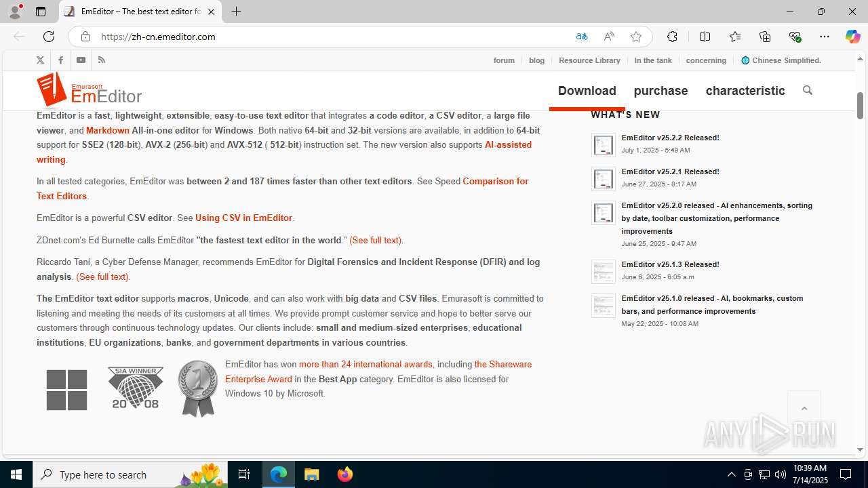Launch Firefox from taskbar
Screen dimensions: 868x488
coord(345,474)
